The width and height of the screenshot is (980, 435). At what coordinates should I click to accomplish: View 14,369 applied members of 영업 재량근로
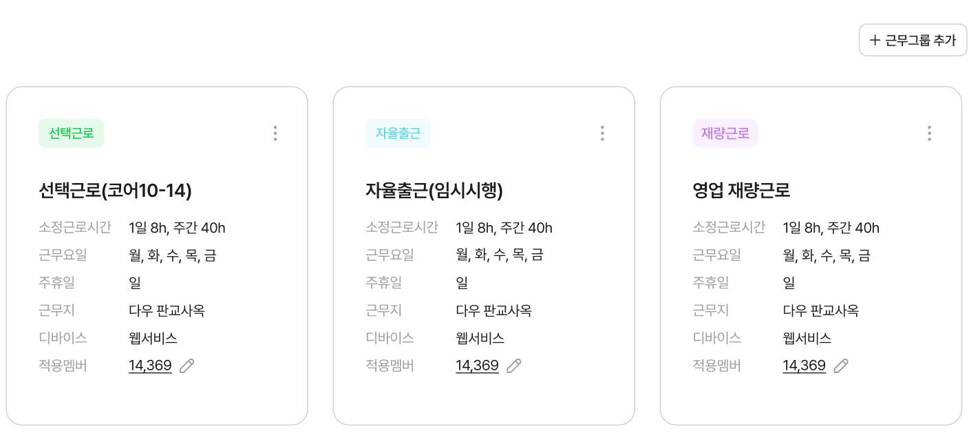(x=804, y=366)
